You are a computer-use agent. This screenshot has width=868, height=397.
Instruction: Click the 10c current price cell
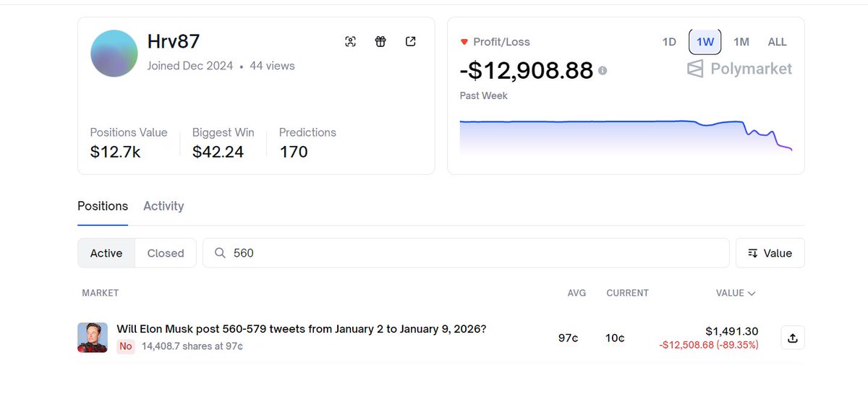[x=615, y=338]
